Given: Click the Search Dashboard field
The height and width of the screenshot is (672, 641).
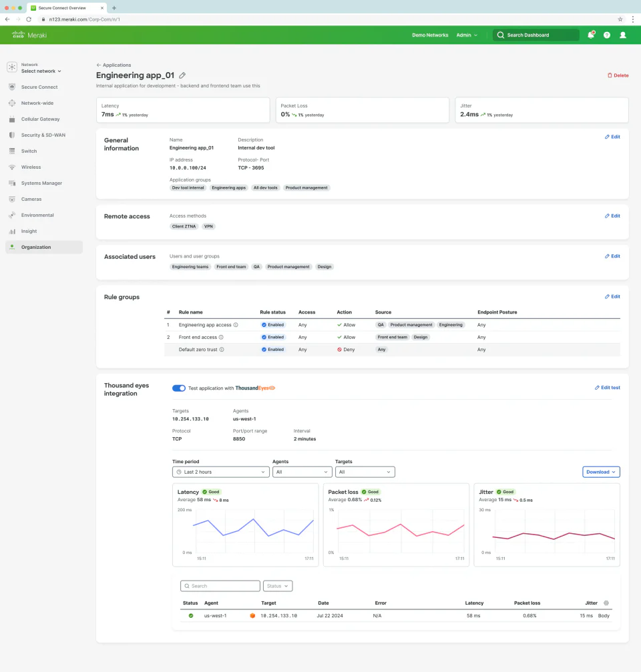Looking at the screenshot, I should pos(536,35).
